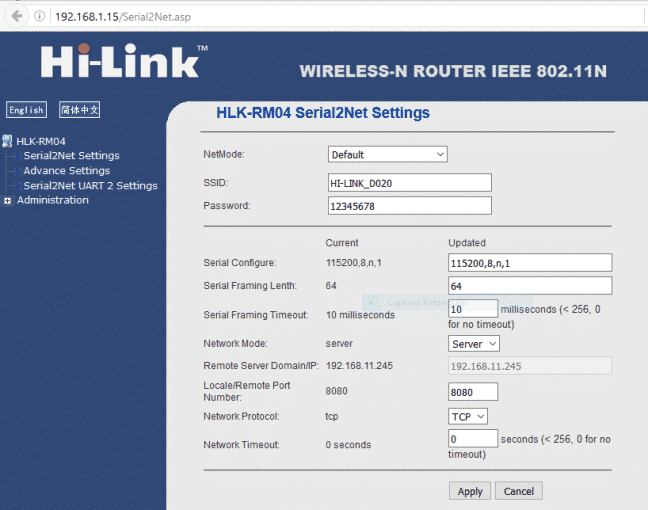Focus the Serial Configure updated field
648x510 pixels.
pos(530,263)
